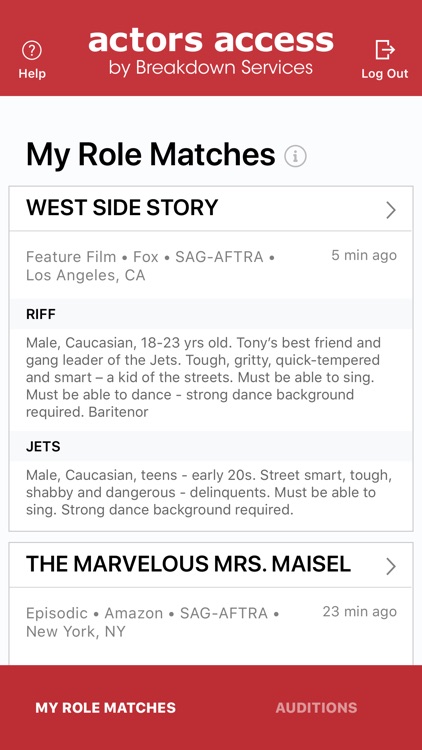Tap the Log Out arrow icon
This screenshot has height=750, width=422.
[x=385, y=50]
